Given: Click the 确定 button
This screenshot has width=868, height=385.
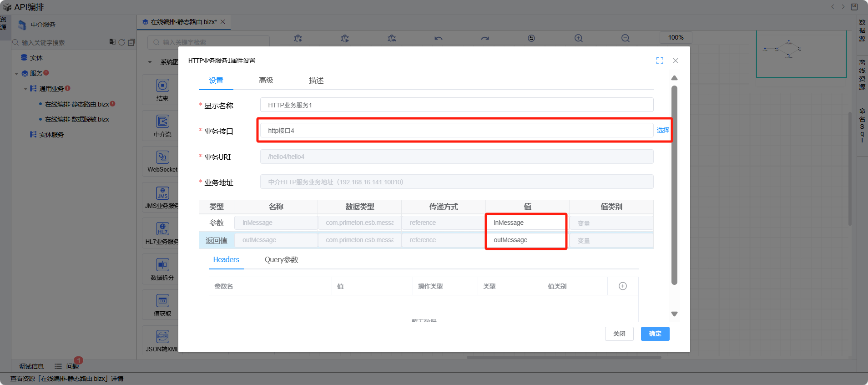Looking at the screenshot, I should point(655,334).
